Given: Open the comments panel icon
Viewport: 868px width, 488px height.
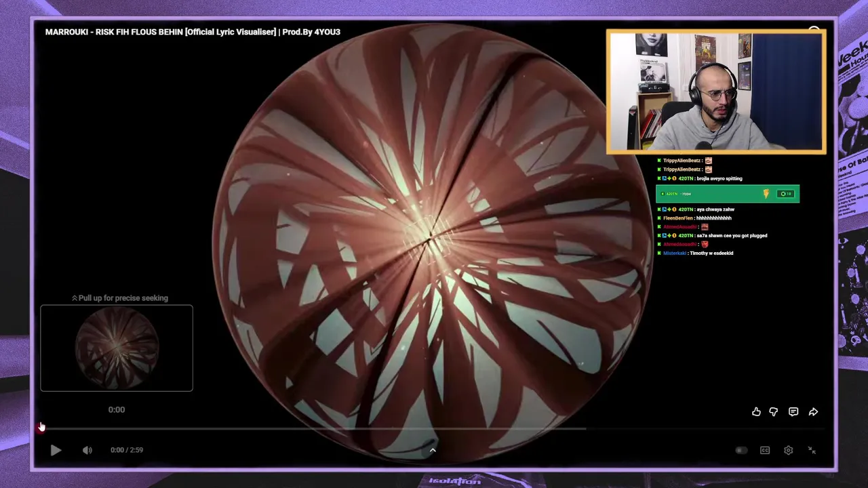Looking at the screenshot, I should [793, 411].
